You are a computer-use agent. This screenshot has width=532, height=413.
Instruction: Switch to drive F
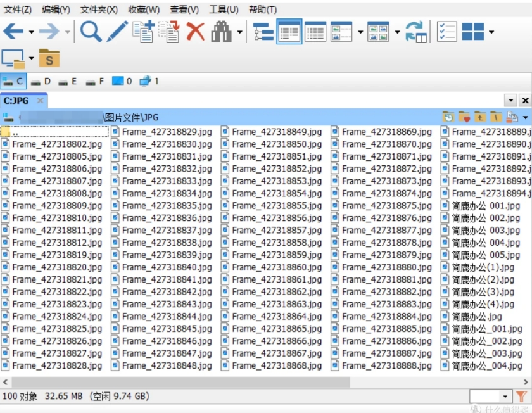pyautogui.click(x=95, y=82)
